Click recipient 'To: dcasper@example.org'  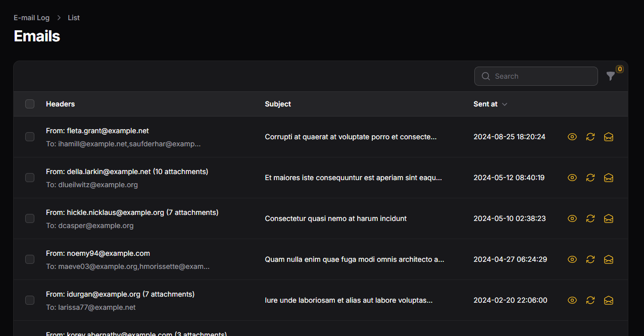(x=90, y=226)
